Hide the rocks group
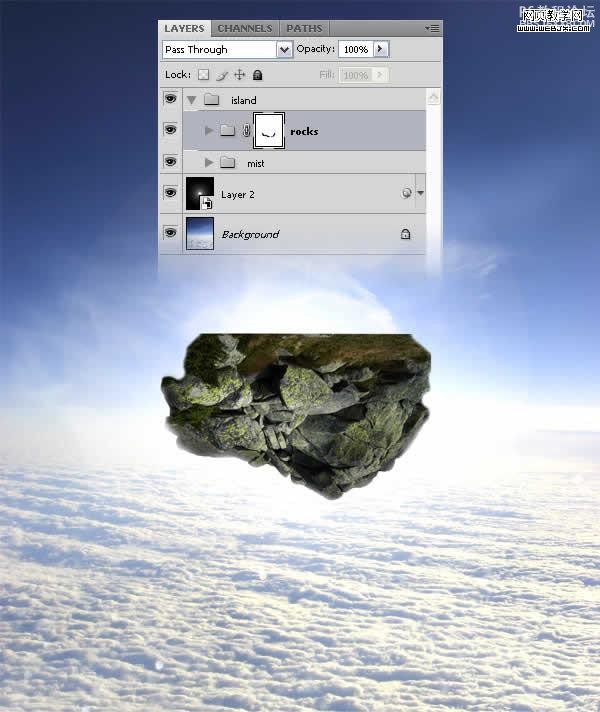This screenshot has width=600, height=712. coord(170,129)
